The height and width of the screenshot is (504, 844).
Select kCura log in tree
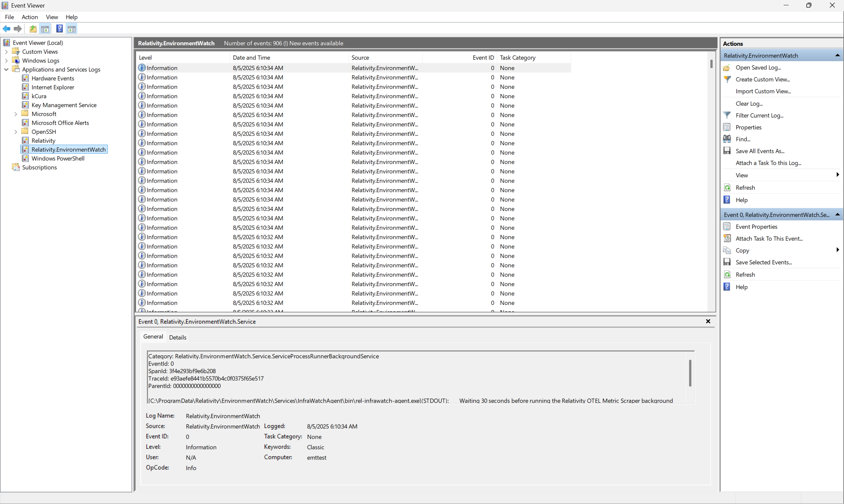(x=39, y=96)
